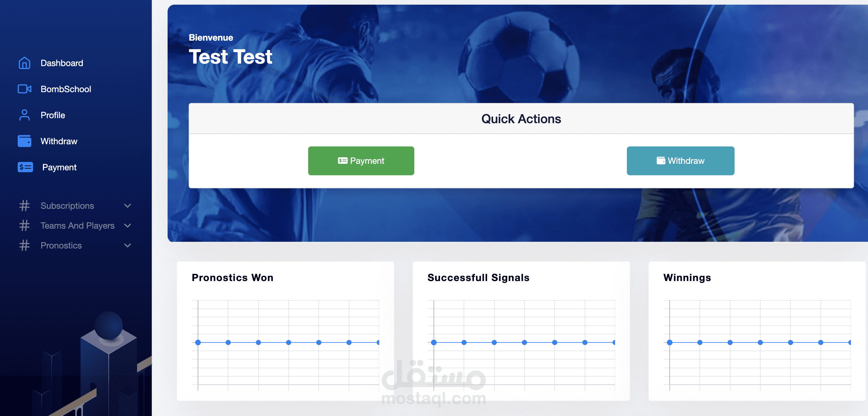Screen dimensions: 868x416
Task: Click the Profile user icon
Action: (x=24, y=115)
